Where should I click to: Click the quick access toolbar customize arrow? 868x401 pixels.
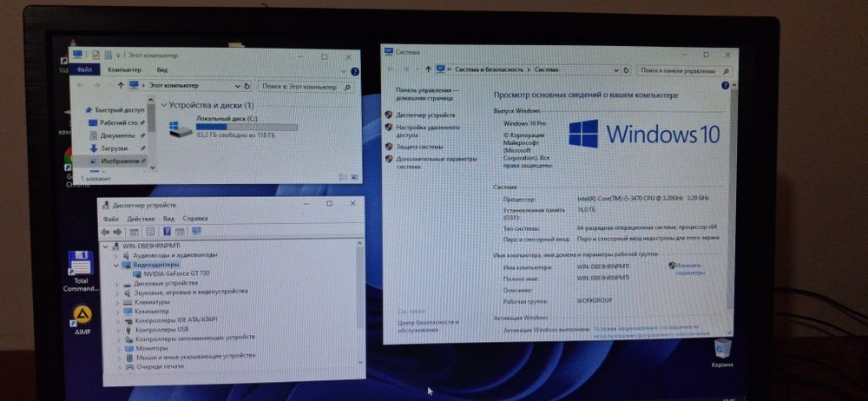point(118,56)
